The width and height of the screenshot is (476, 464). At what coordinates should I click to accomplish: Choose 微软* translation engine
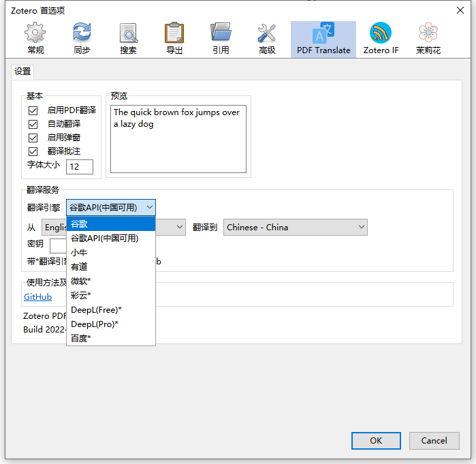(111, 281)
